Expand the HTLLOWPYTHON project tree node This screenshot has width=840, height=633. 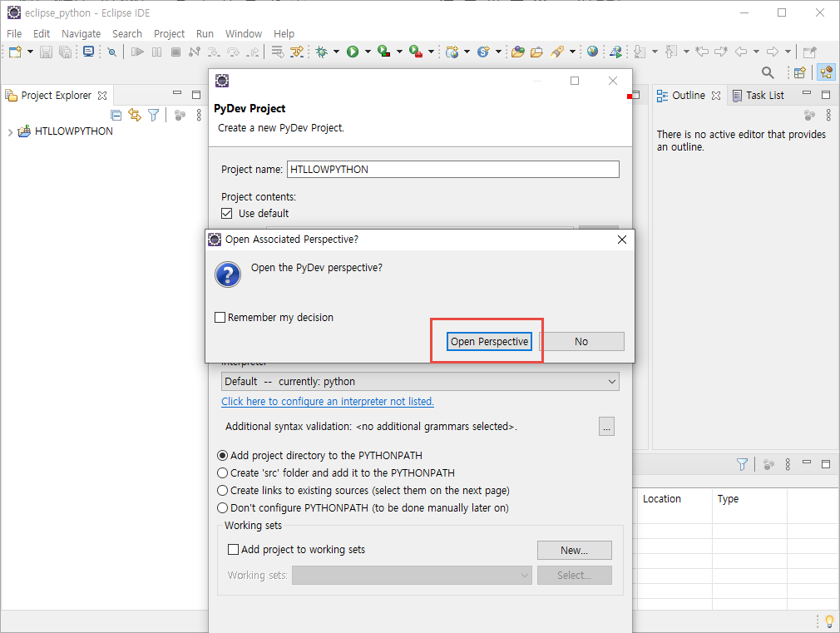pyautogui.click(x=10, y=132)
